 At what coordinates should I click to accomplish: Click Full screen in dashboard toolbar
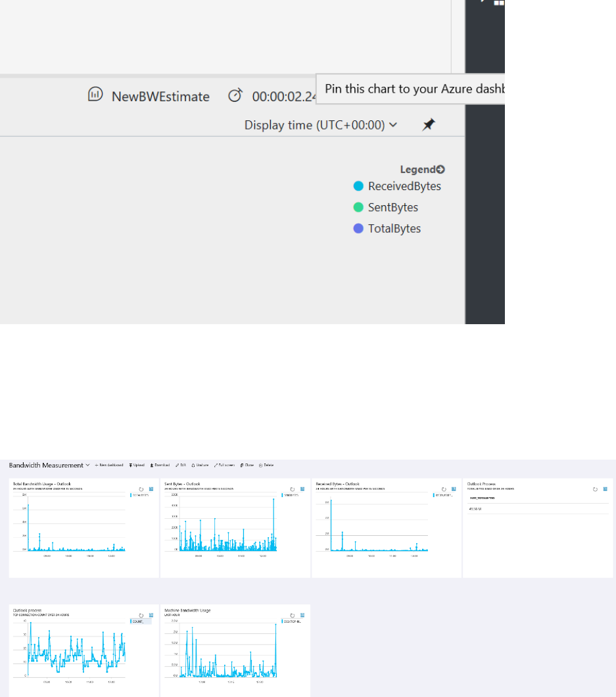click(x=224, y=465)
